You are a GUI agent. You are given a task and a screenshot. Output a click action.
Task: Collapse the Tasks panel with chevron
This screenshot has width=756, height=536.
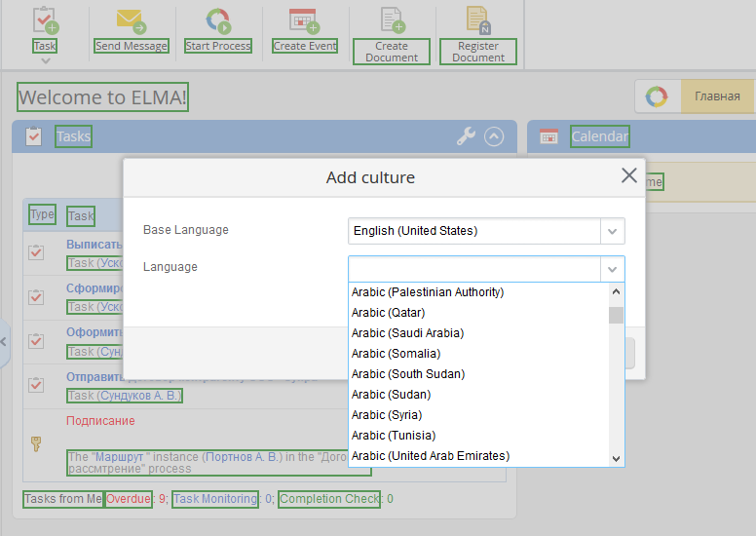tap(494, 137)
